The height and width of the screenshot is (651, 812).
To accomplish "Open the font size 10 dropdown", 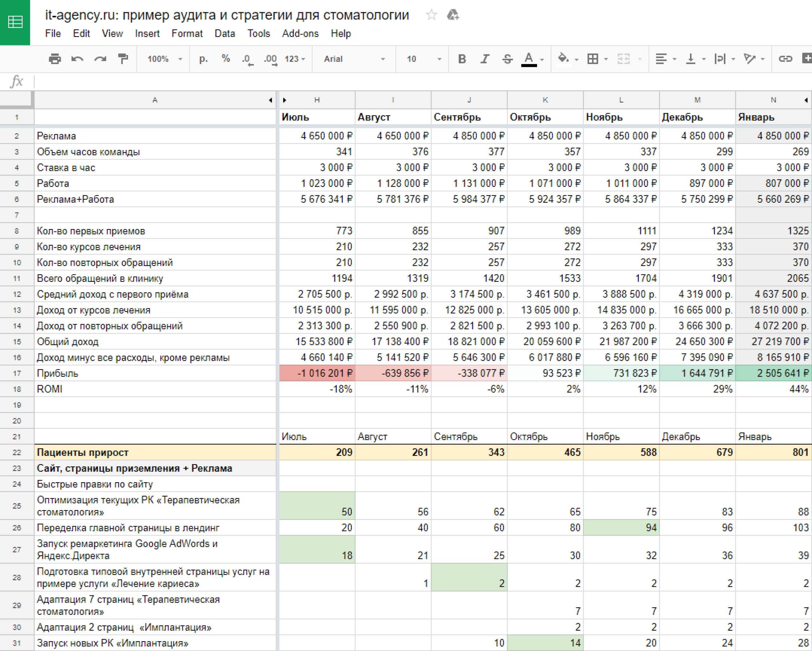I will point(423,59).
